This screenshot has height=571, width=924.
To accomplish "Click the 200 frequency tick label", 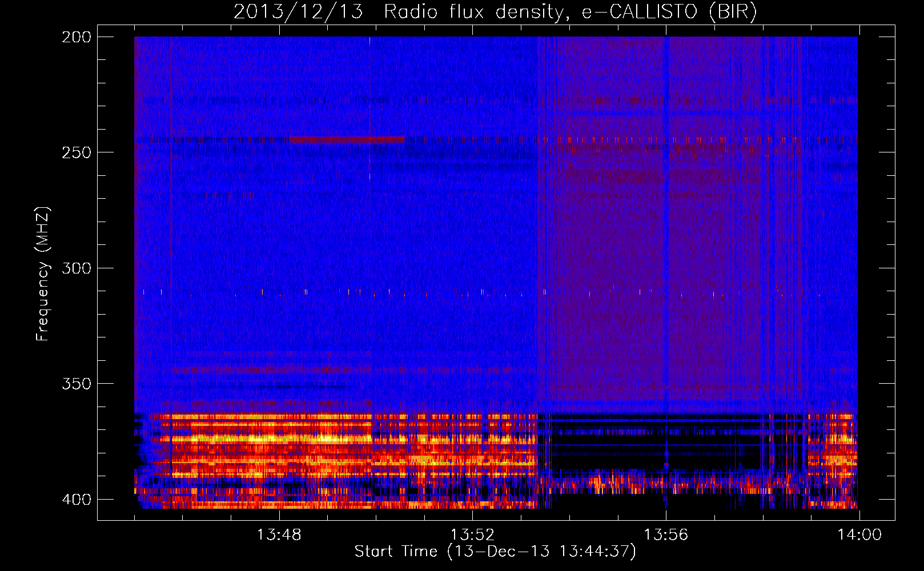I will tap(76, 37).
